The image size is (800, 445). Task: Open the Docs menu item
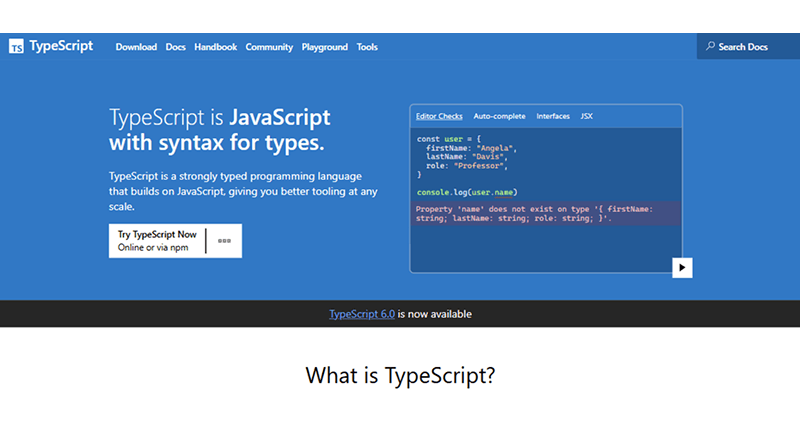tap(176, 47)
